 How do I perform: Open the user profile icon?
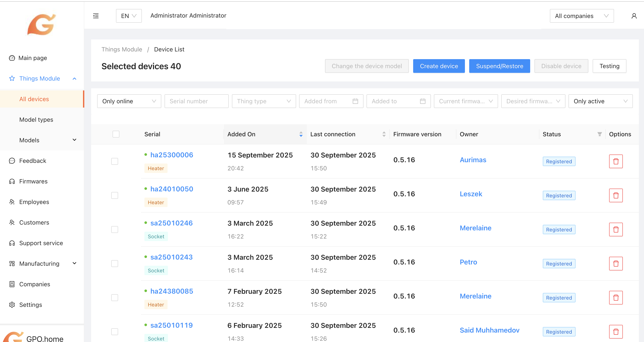[x=634, y=16]
